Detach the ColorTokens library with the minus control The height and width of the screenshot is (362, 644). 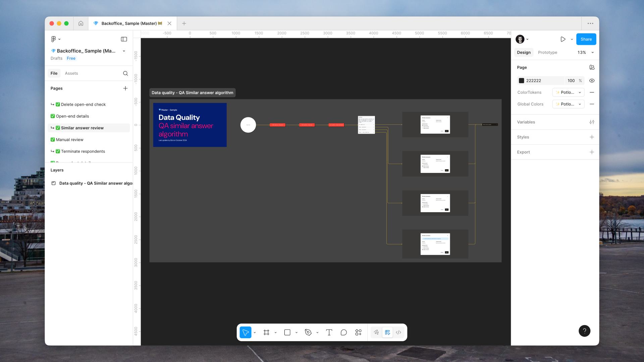pos(592,92)
